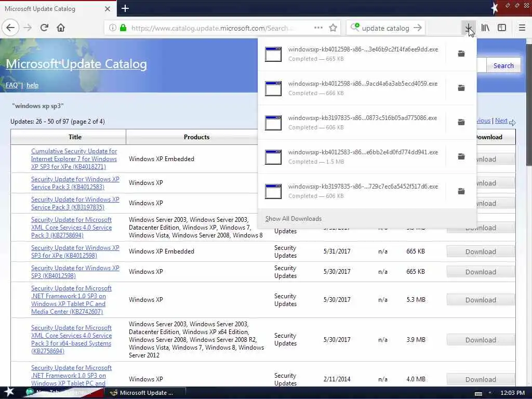Screen dimensions: 532x399
Task: Open folder for kb3197835 ...729c7ec6a5452f517d6.exe
Action: 461,191
